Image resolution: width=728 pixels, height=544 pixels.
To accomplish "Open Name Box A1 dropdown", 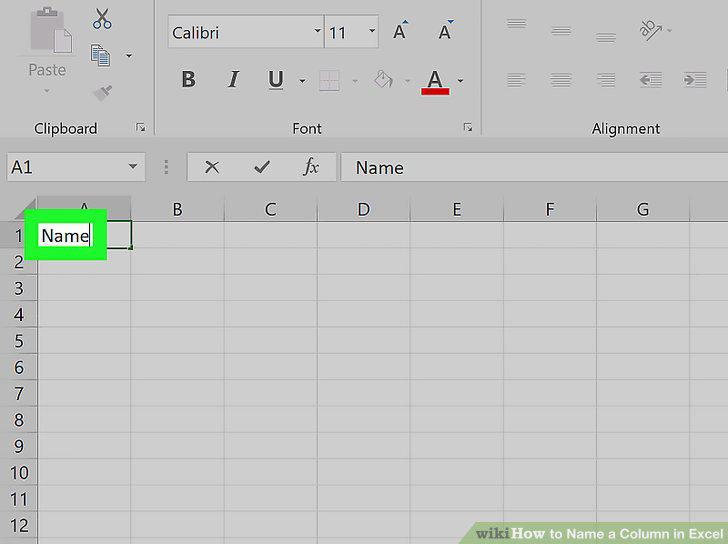I will click(133, 167).
